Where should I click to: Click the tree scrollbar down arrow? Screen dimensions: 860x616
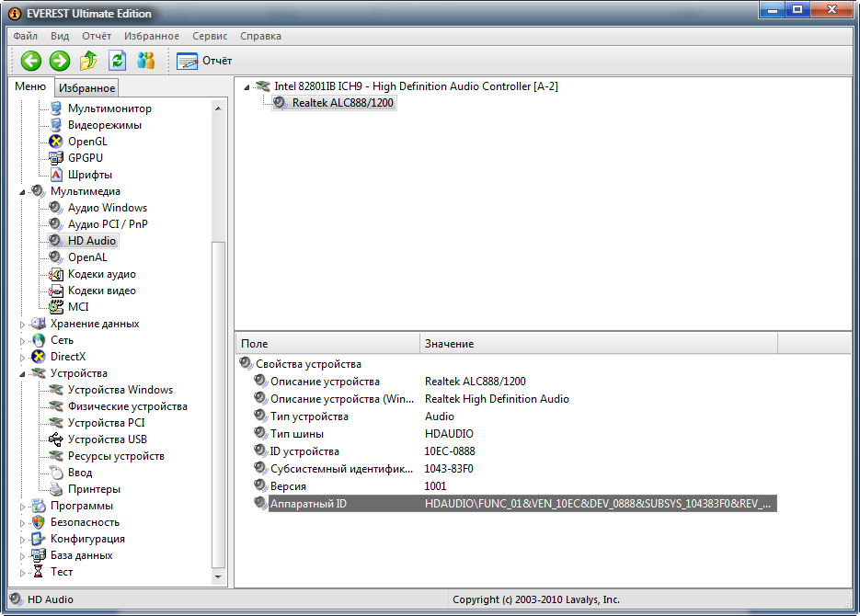point(218,577)
